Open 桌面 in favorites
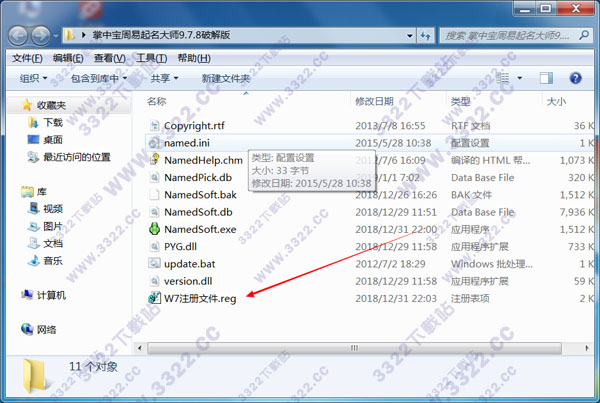This screenshot has width=600, height=403. (52, 140)
